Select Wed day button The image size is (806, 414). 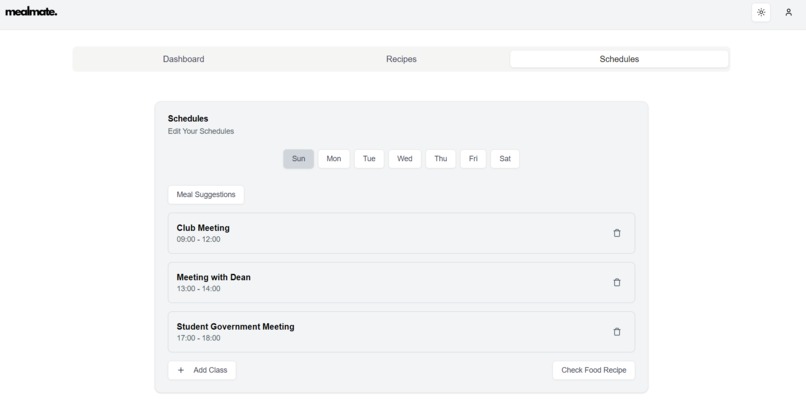coord(405,159)
